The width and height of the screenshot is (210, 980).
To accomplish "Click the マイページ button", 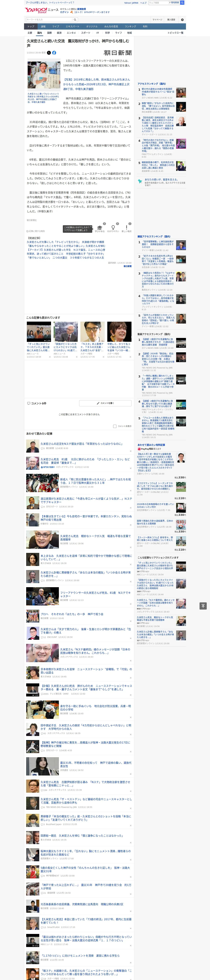I will point(157,19).
